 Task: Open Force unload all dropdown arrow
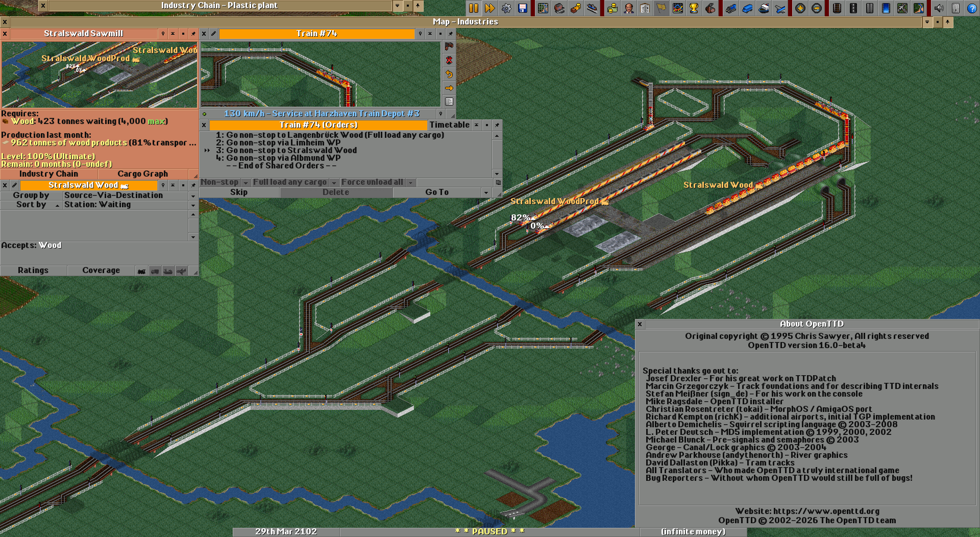pos(411,183)
